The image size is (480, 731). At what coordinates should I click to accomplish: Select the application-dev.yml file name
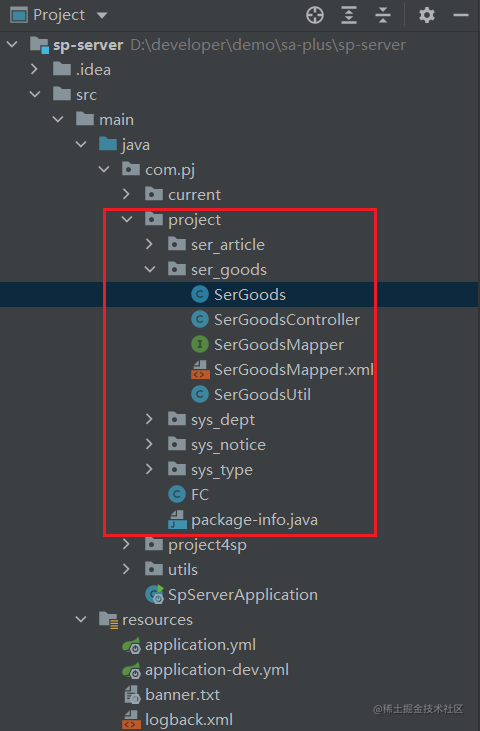point(217,670)
